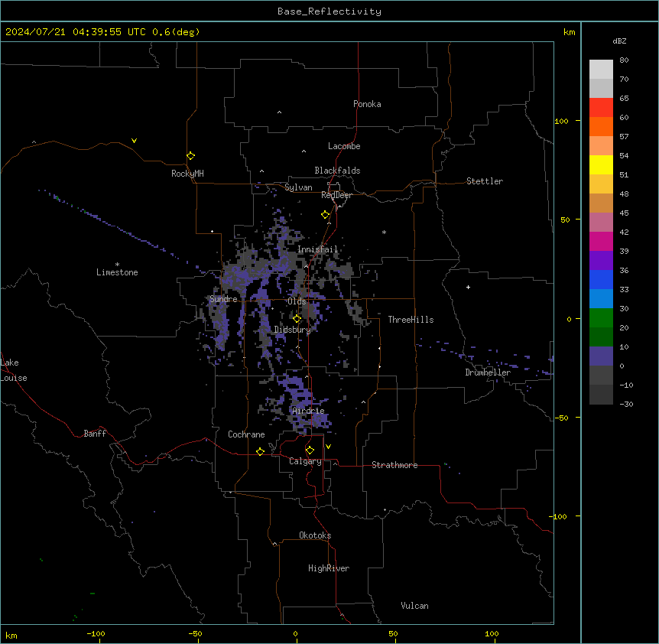Select the purple 39 to 36 dBZ swatch

point(601,261)
